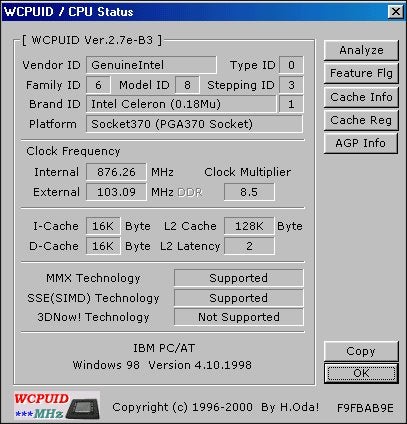Copy CPU status to clipboard

361,351
